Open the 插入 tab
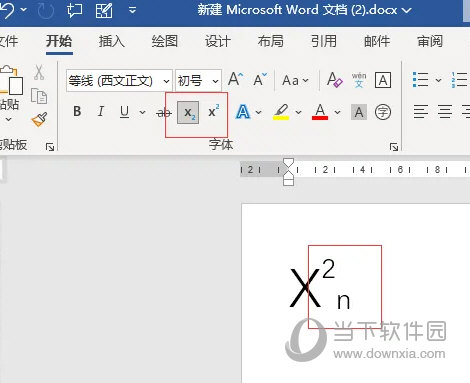 (x=112, y=41)
